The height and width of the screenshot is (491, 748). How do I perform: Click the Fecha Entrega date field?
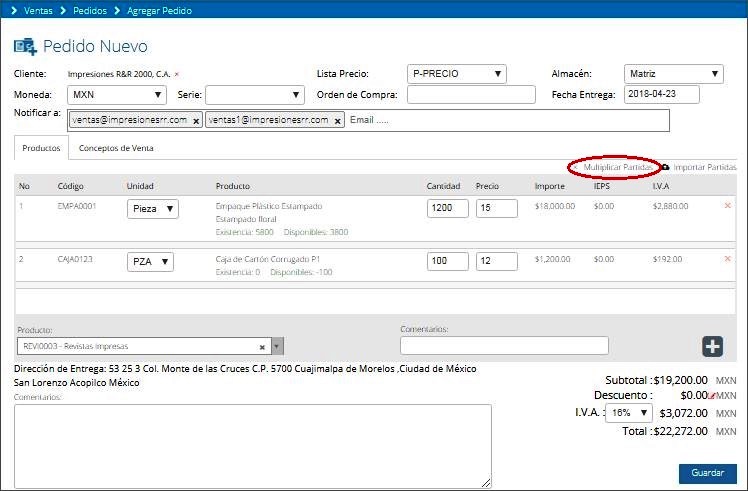coord(662,94)
